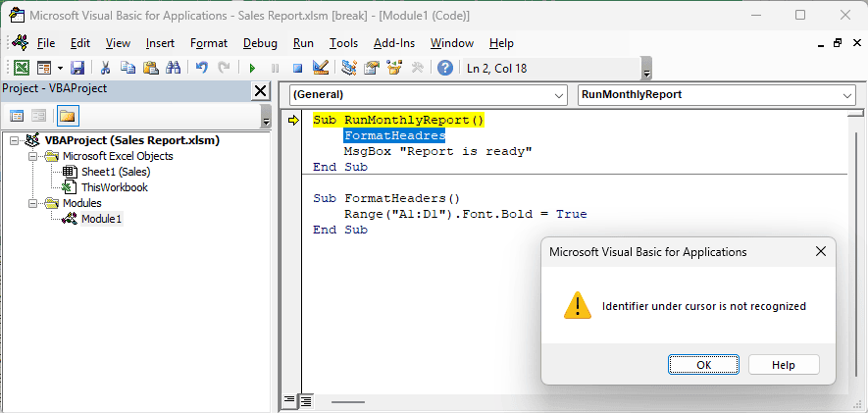Click the Cut scissors icon
This screenshot has width=868, height=413.
(105, 68)
